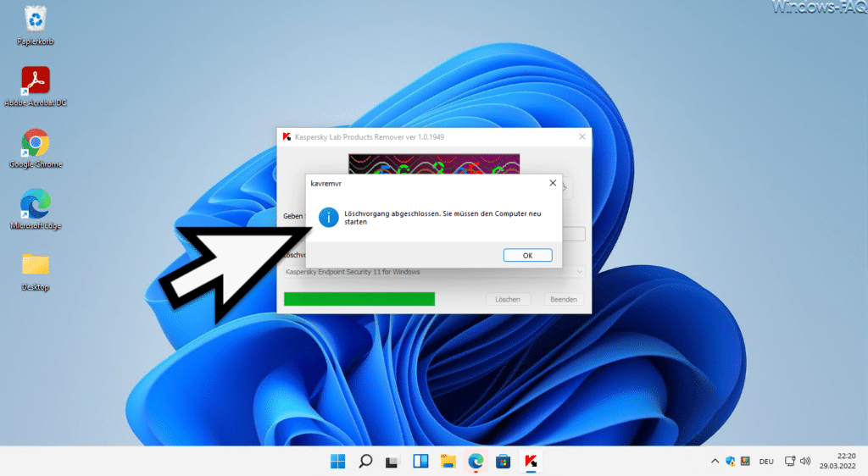Select the Google Chrome desktop shortcut
This screenshot has height=476, width=868.
click(x=36, y=148)
